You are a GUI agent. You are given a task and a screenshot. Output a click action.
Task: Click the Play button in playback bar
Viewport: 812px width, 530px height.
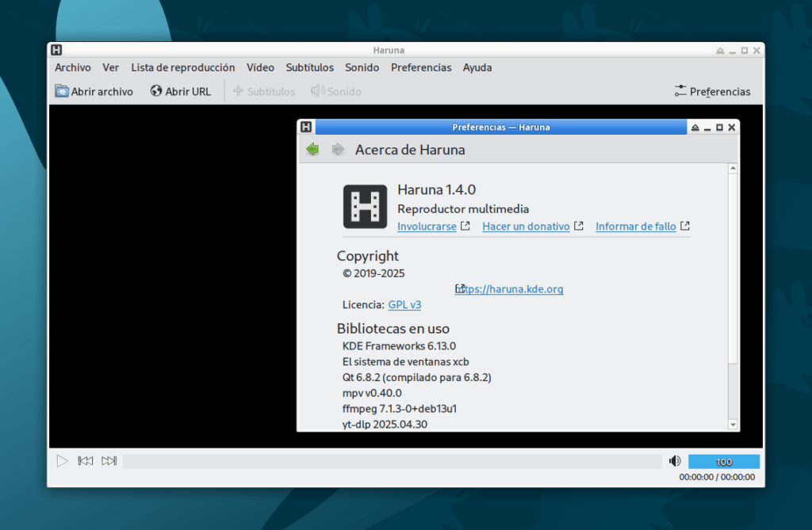[62, 461]
